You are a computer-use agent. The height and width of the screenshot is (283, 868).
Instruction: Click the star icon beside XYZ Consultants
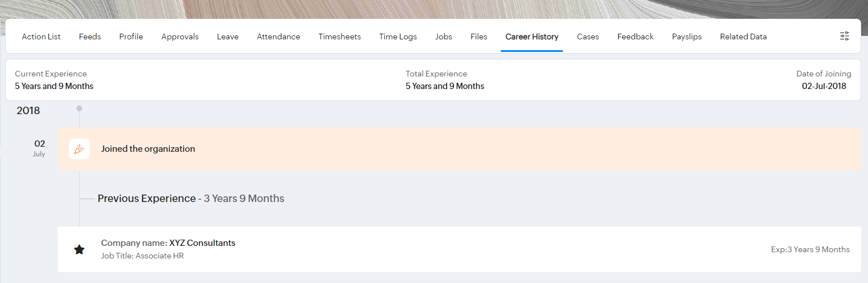[x=79, y=249]
